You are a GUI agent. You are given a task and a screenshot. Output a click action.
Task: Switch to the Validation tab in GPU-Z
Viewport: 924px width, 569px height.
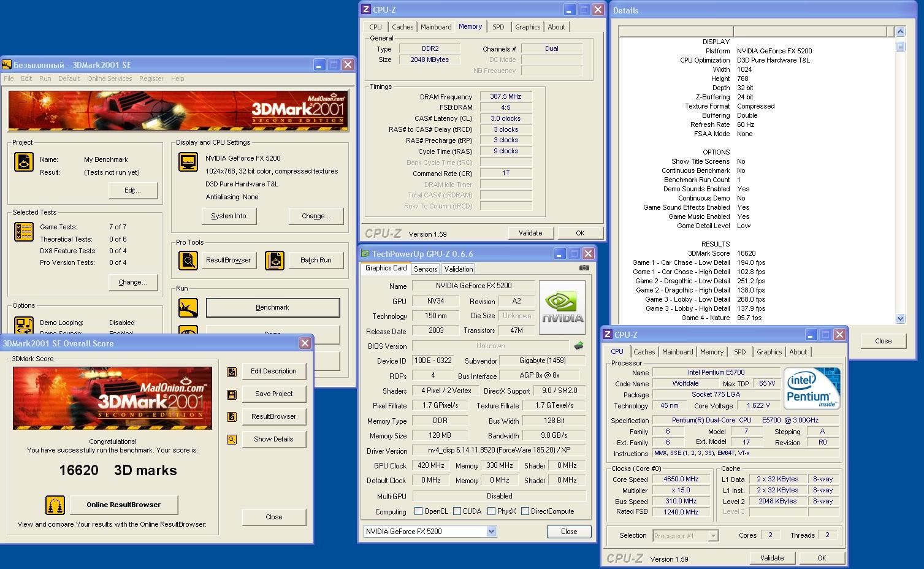[459, 269]
